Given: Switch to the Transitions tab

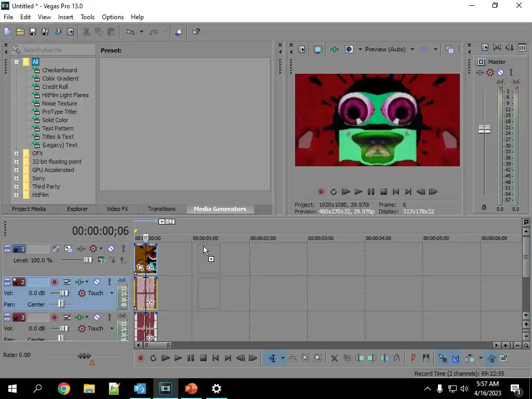Looking at the screenshot, I should 162,209.
